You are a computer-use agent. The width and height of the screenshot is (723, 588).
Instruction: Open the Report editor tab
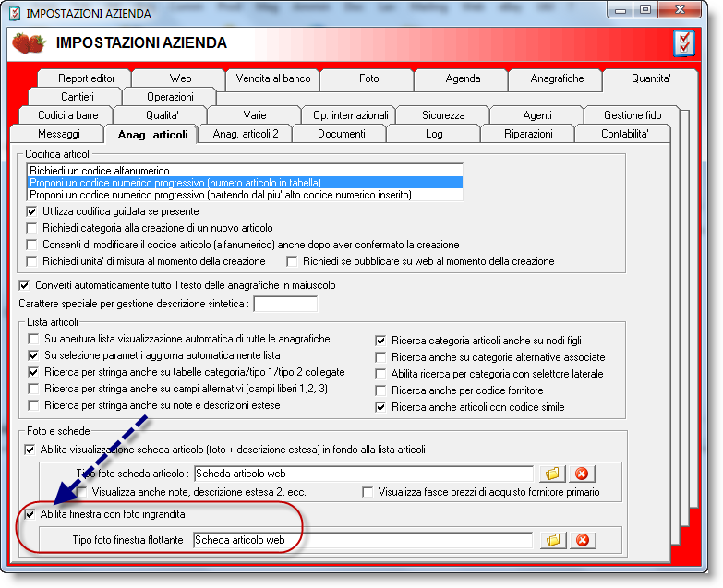pos(86,78)
